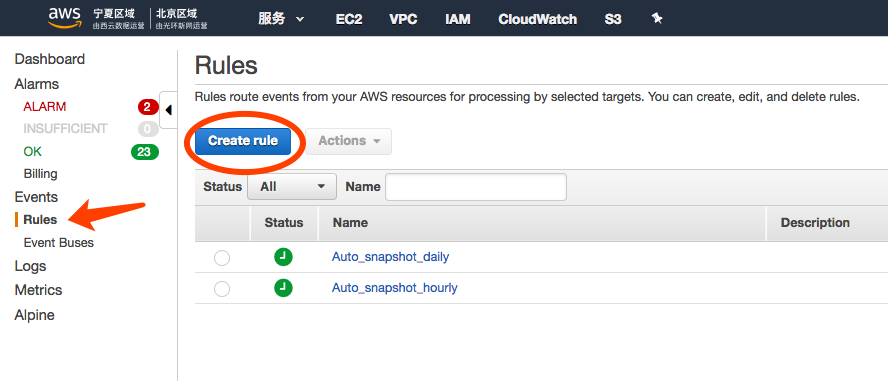This screenshot has height=381, width=888.
Task: Click the green clock status icon for Auto_snapshot_daily
Action: click(283, 257)
